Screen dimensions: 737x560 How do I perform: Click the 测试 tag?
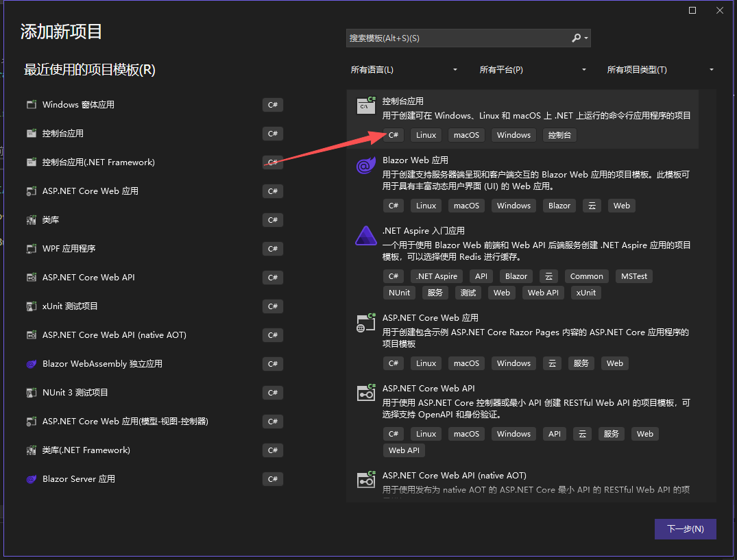click(468, 293)
